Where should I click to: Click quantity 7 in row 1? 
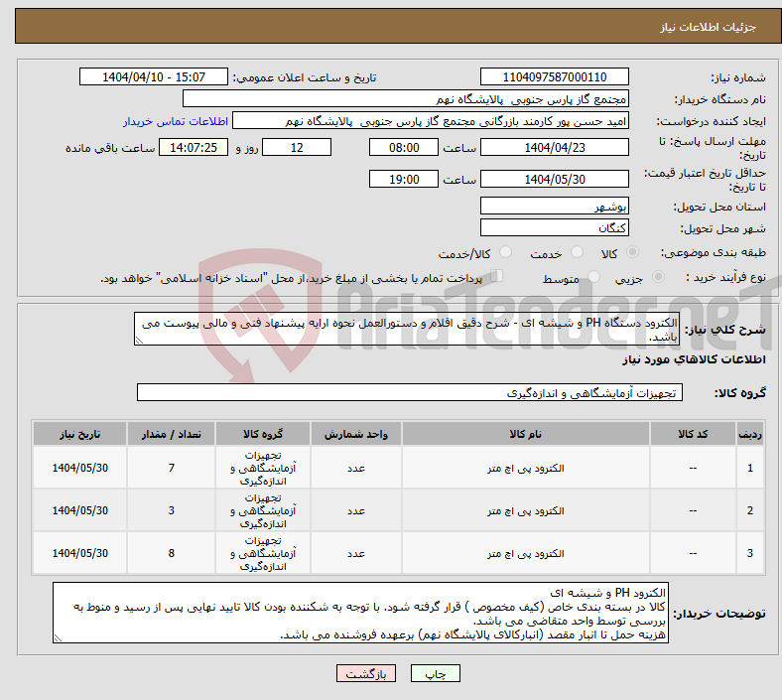point(171,468)
